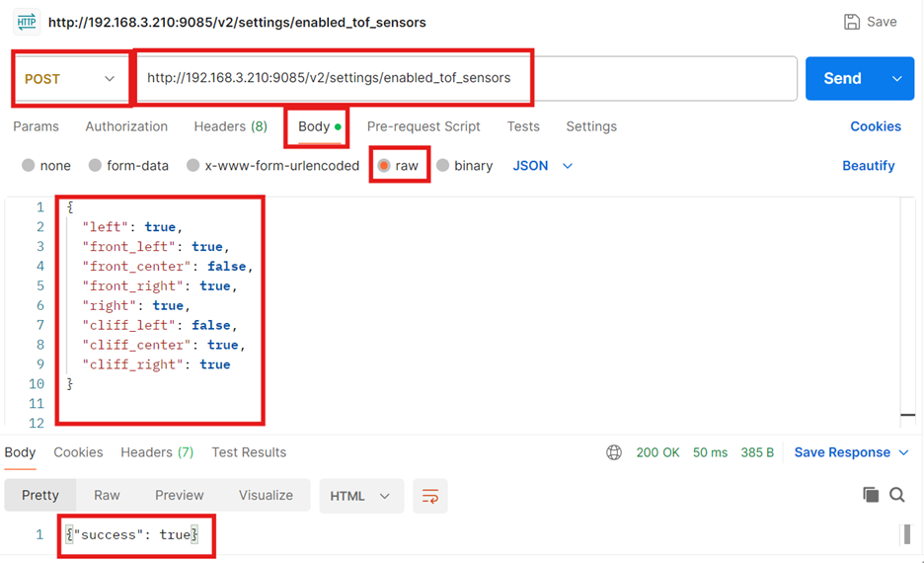Choose the binary body radio button
The image size is (924, 563).
click(443, 166)
